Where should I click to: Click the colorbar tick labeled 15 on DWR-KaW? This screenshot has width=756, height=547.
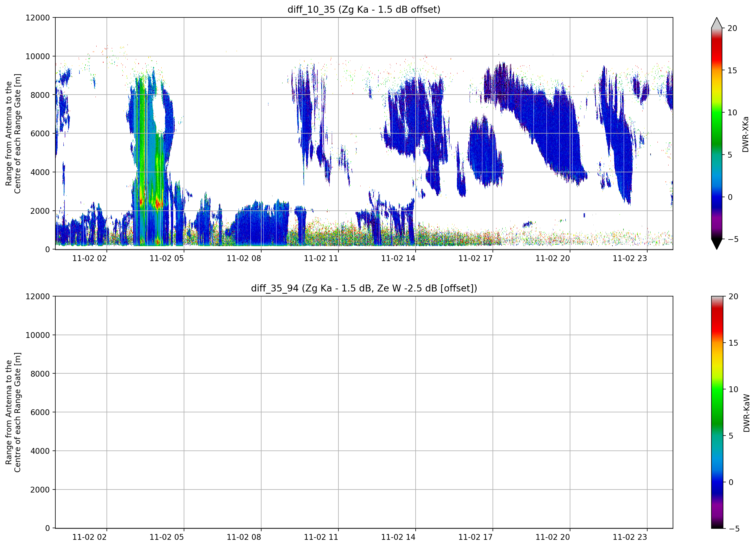(733, 343)
